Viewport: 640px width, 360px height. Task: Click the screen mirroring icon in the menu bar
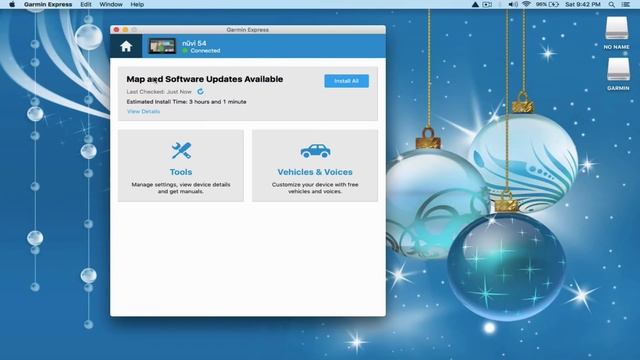(487, 4)
